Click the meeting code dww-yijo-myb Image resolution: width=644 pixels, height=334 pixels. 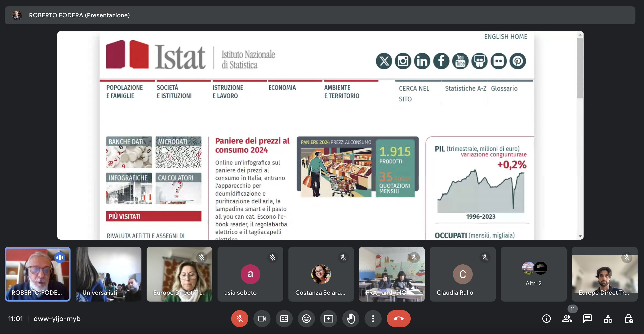click(x=57, y=318)
